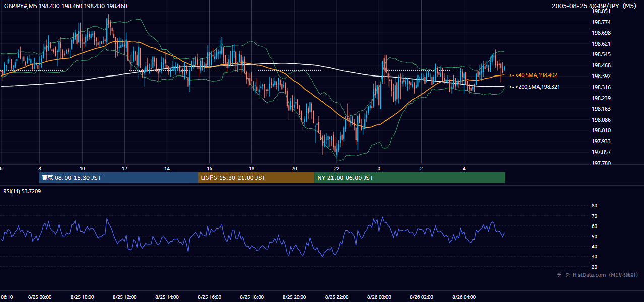
Task: Click price axis label 198.621
Action: click(601, 44)
